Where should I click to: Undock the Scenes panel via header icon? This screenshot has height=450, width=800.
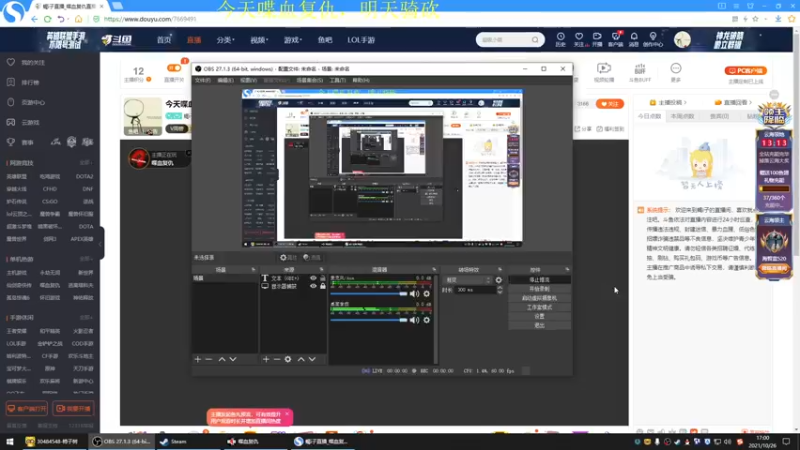click(x=253, y=269)
